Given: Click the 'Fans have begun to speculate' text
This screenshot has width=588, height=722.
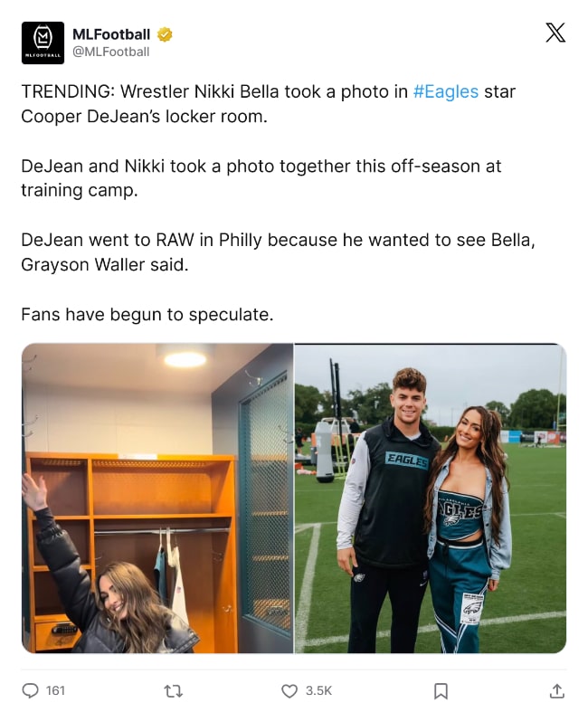Looking at the screenshot, I should point(147,315).
